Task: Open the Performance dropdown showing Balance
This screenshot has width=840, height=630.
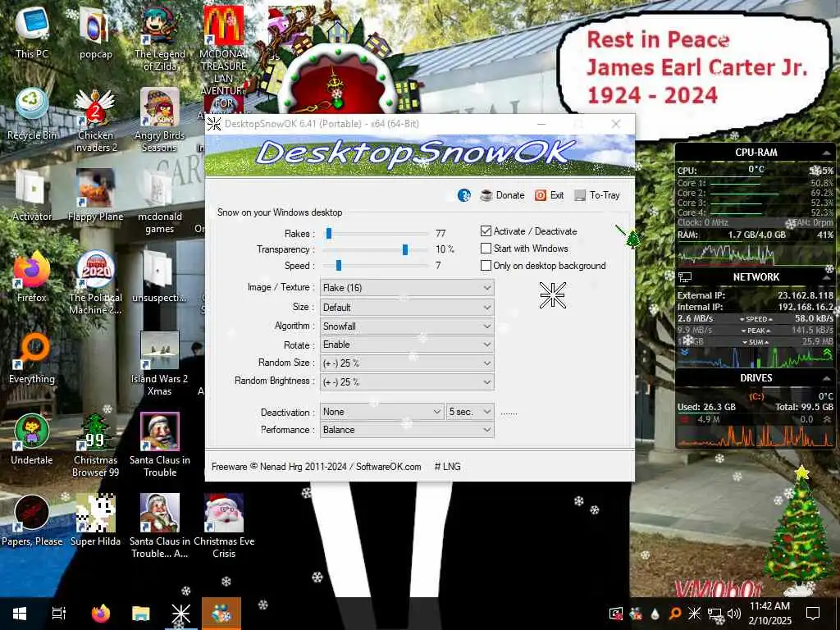Action: 407,430
